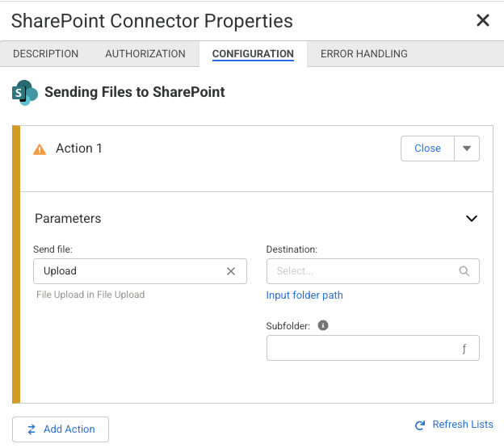Click the Refresh Lists link

(x=463, y=425)
